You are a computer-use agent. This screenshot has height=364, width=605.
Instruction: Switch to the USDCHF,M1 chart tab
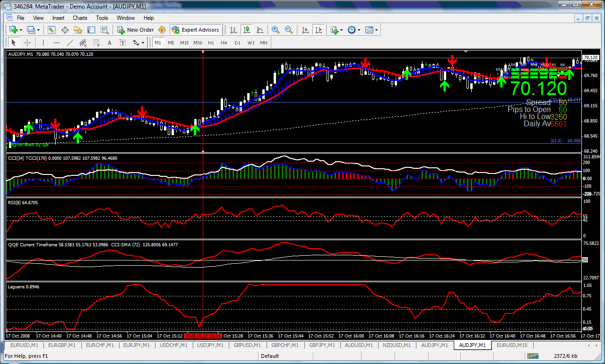[x=173, y=345]
